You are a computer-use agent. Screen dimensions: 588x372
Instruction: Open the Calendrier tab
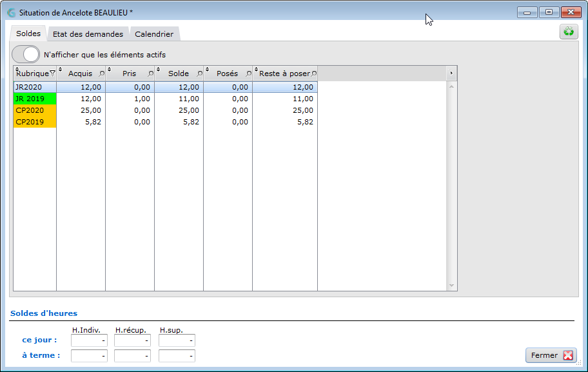[154, 34]
